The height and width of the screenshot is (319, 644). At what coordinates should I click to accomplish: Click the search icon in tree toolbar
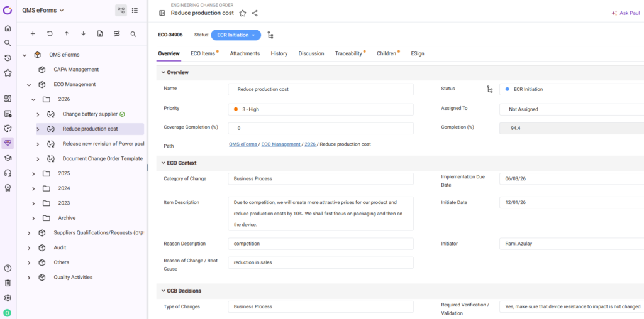coord(133,34)
